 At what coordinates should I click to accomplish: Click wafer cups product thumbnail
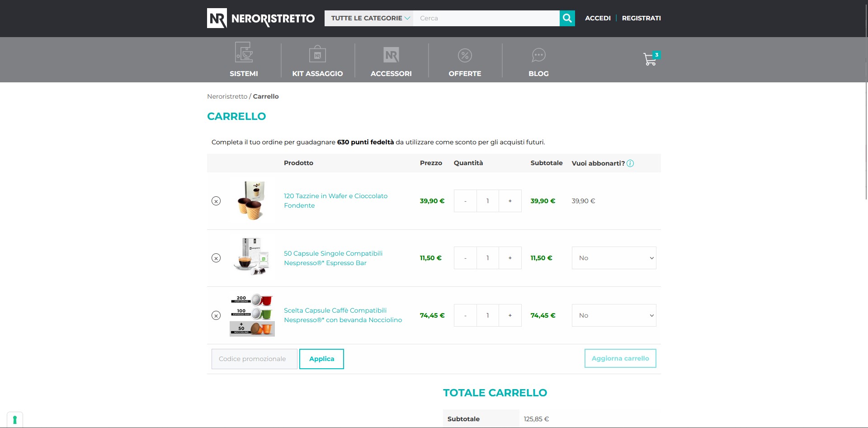[x=252, y=201]
